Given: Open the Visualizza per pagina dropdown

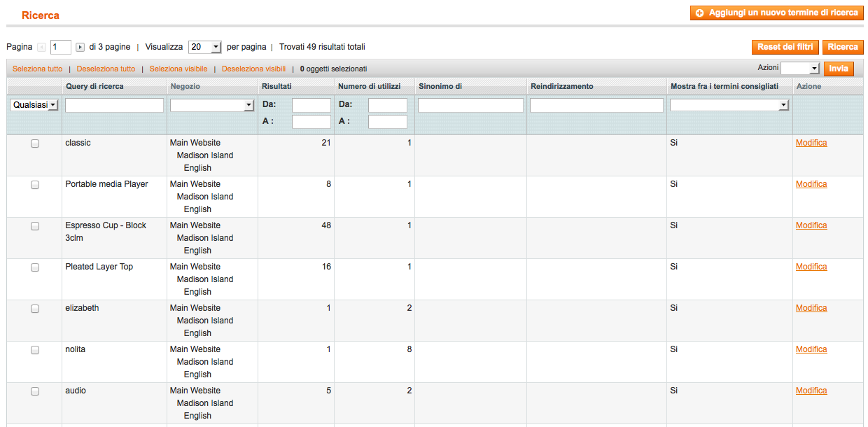Looking at the screenshot, I should (x=204, y=47).
